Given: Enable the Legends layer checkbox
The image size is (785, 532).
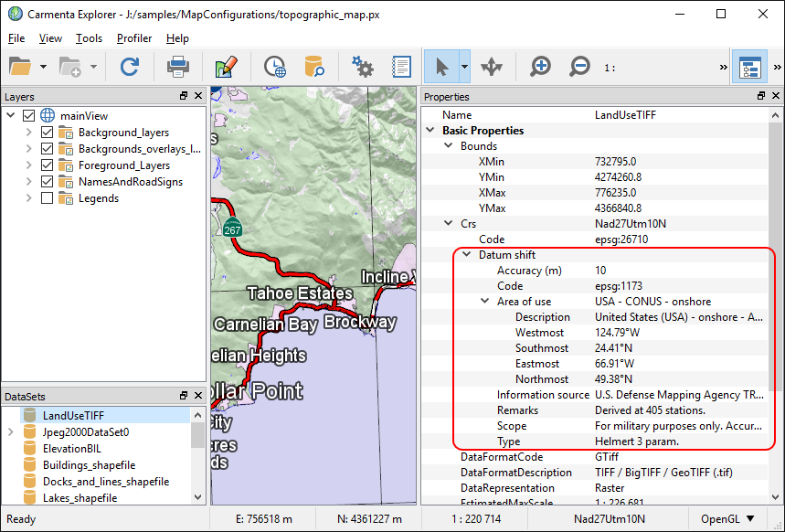Looking at the screenshot, I should (48, 198).
